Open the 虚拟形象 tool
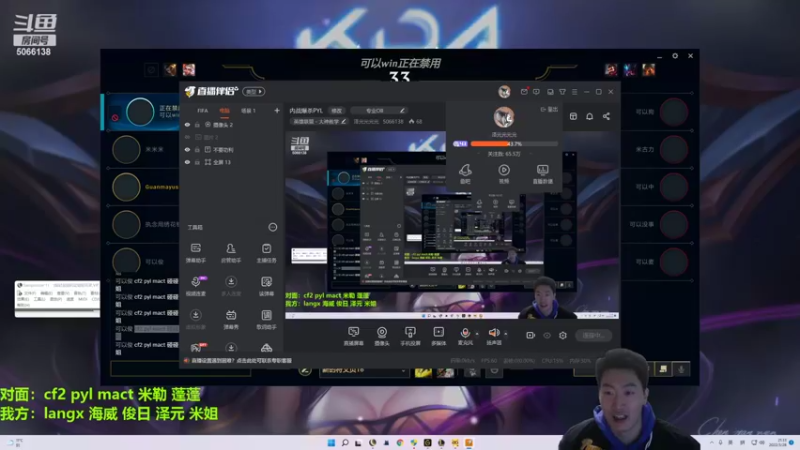800x450 pixels. pyautogui.click(x=195, y=319)
